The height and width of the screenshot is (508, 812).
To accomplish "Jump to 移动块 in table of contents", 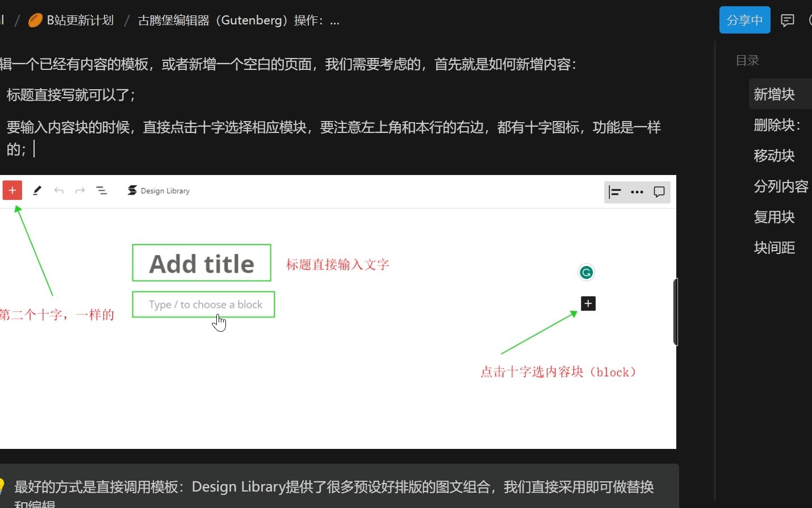I will coord(774,156).
